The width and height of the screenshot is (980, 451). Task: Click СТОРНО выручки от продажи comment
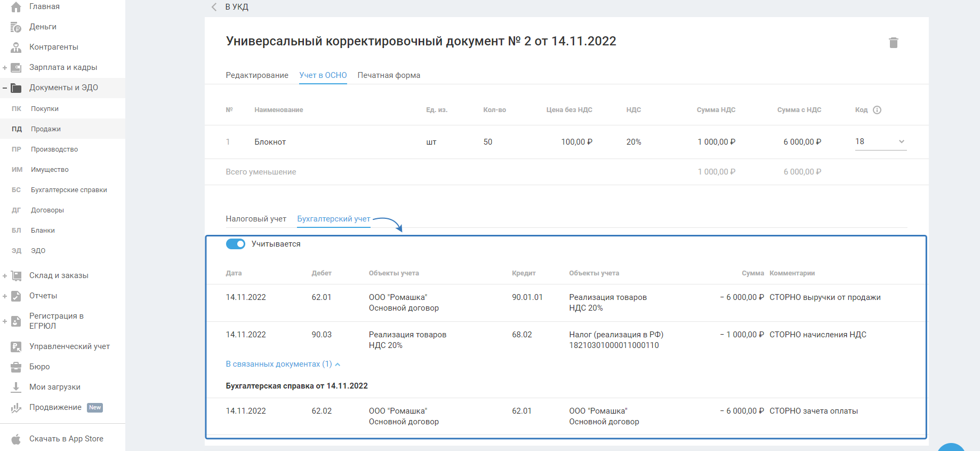point(825,297)
